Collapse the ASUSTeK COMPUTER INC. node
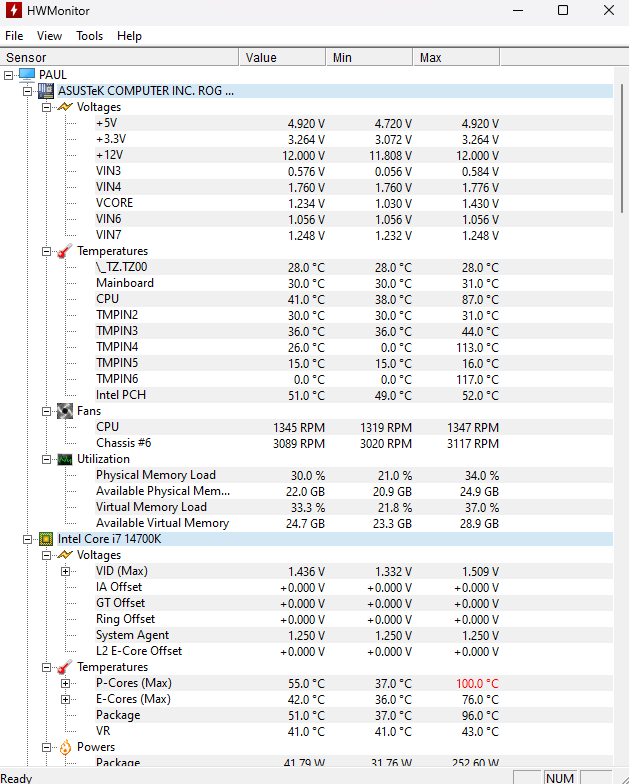This screenshot has height=784, width=629. [28, 91]
